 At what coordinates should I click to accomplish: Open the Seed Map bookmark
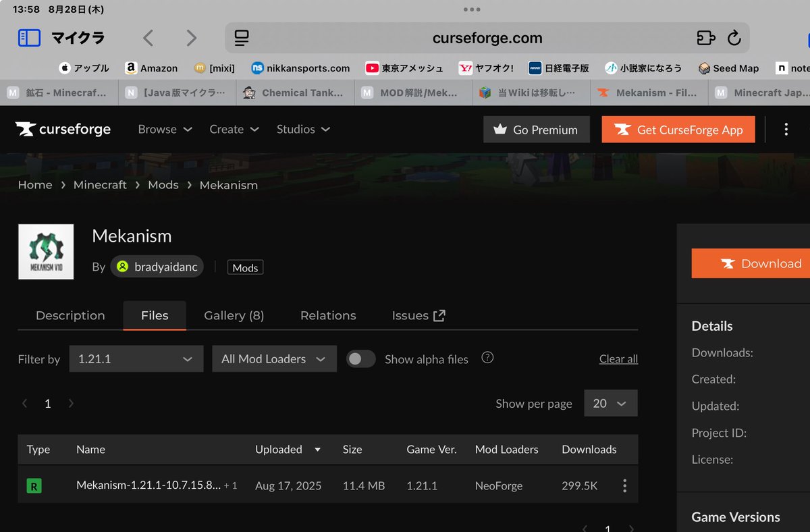coord(728,68)
